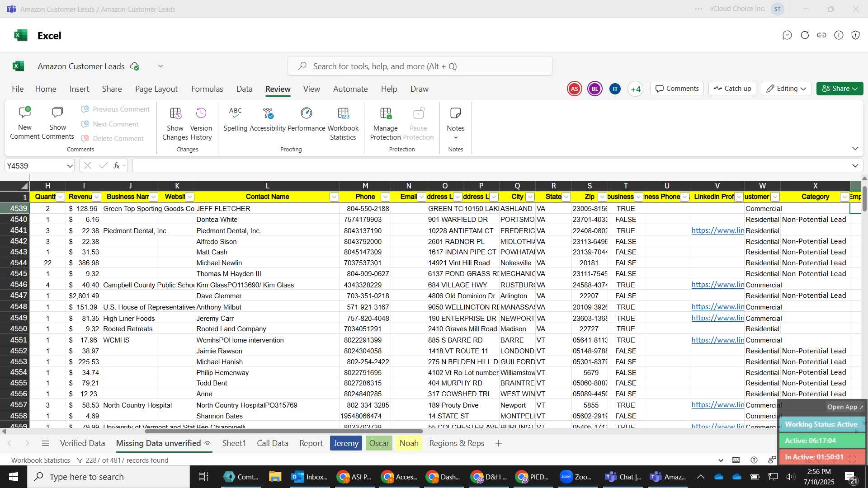The height and width of the screenshot is (488, 868).
Task: Open Version History
Action: 201,124
